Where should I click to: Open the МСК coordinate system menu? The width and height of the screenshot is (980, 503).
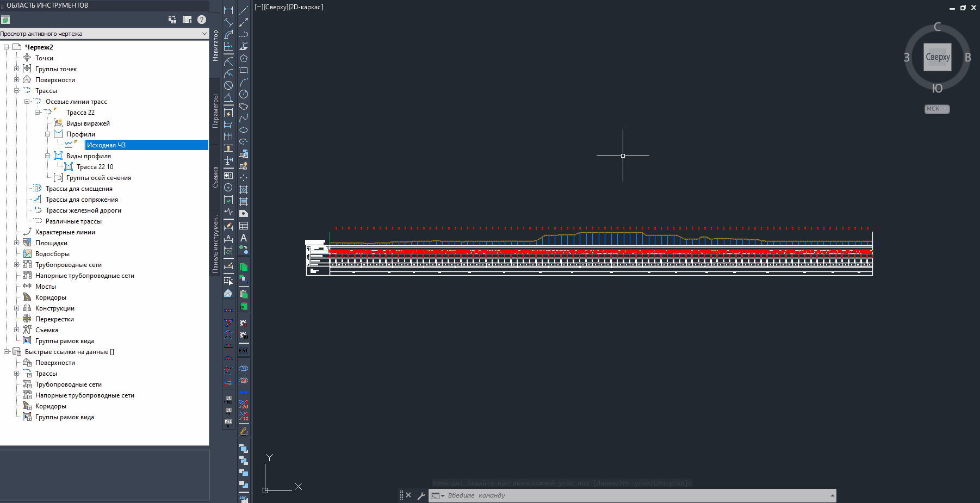[936, 109]
